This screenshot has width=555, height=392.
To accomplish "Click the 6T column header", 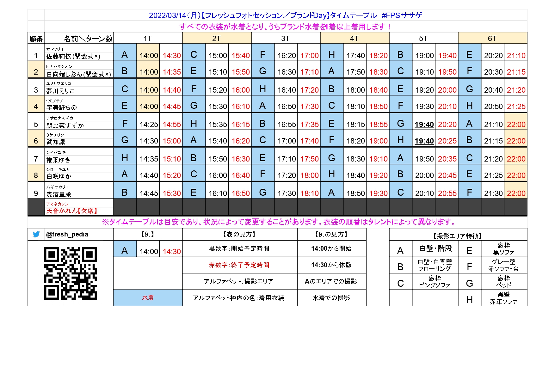I will click(x=492, y=39).
